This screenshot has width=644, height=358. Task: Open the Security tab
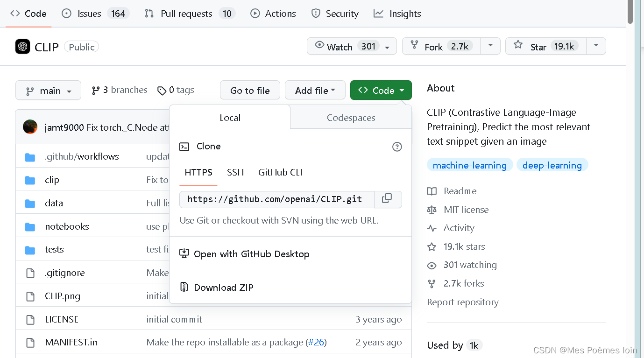pyautogui.click(x=335, y=14)
